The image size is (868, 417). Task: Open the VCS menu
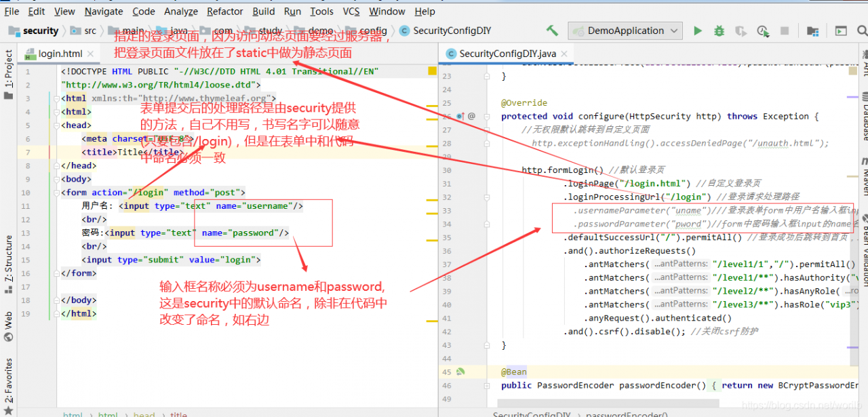click(351, 11)
